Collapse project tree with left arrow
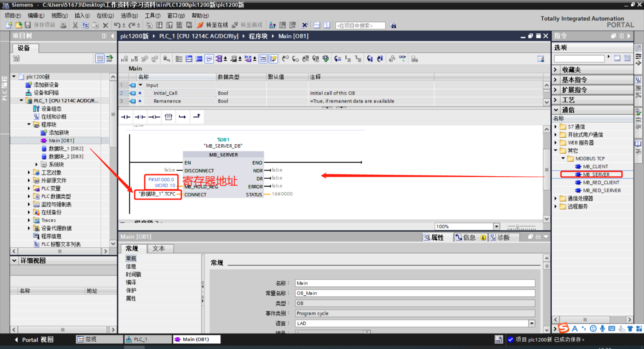 (x=113, y=36)
